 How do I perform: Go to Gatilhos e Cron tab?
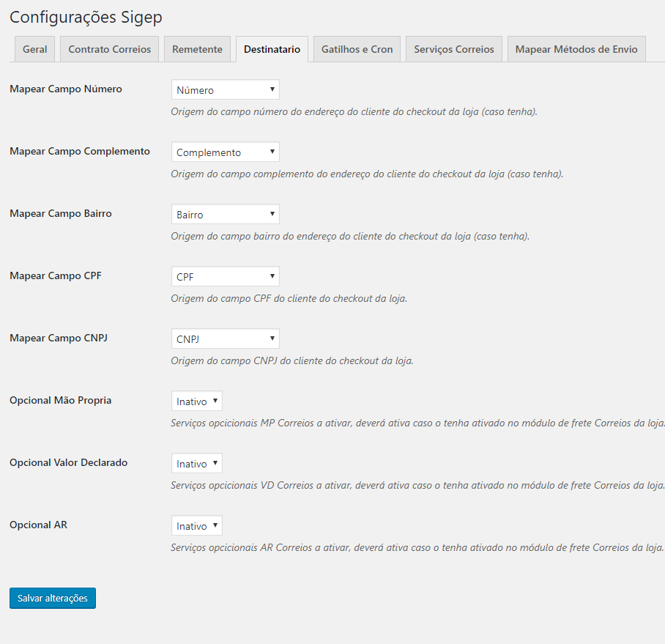pyautogui.click(x=357, y=49)
